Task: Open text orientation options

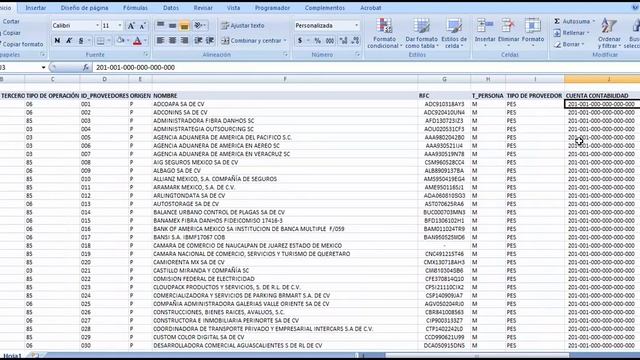Action: click(x=200, y=26)
